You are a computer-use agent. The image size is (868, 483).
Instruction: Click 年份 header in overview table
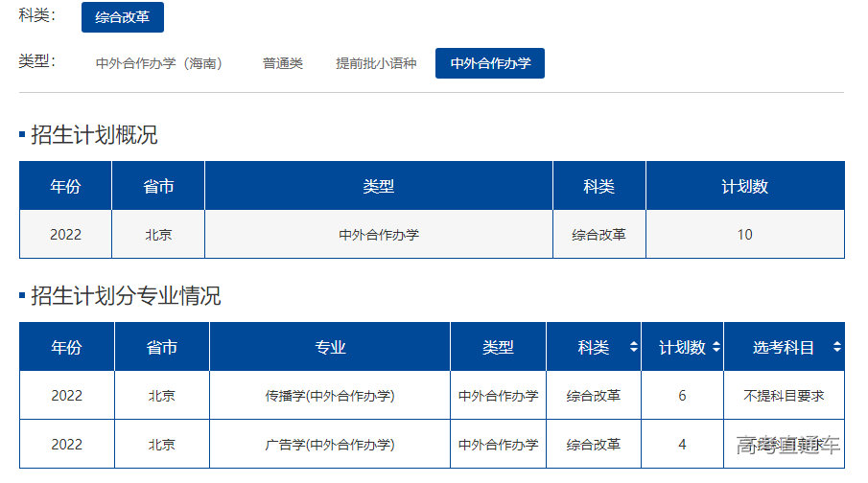pos(65,186)
